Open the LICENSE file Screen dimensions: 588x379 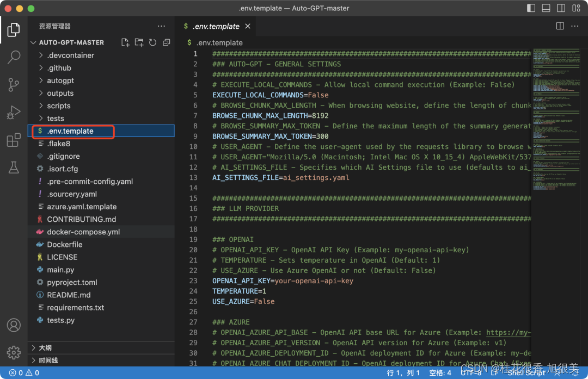tap(101, 257)
